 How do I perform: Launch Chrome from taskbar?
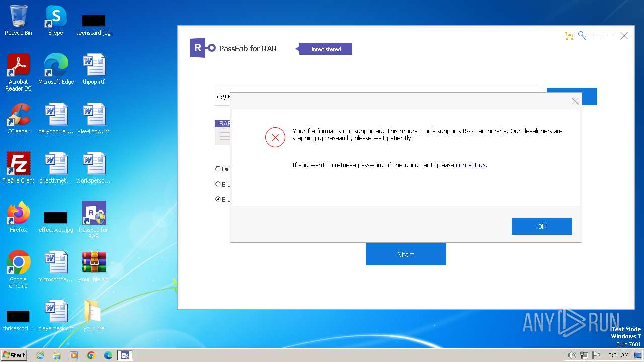click(91, 355)
